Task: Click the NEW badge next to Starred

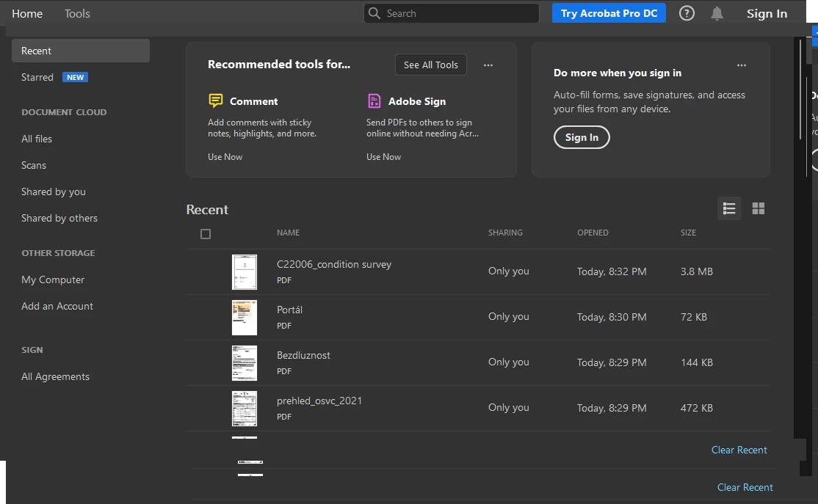Action: point(75,77)
